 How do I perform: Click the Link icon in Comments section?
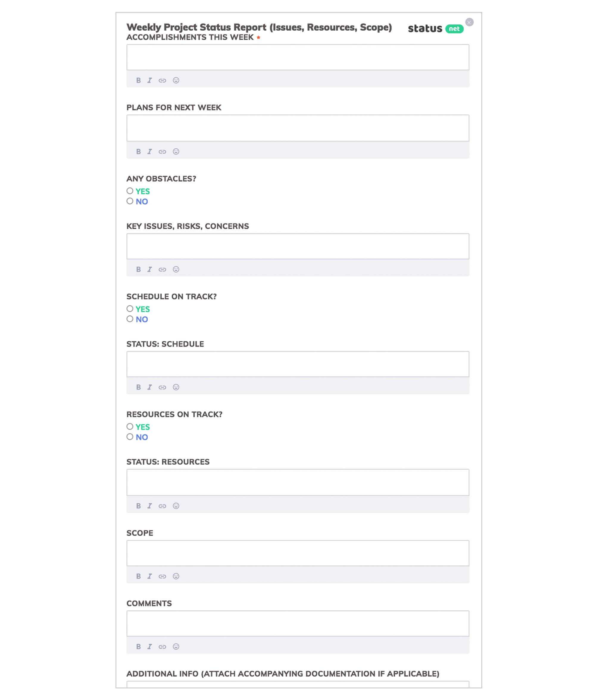coord(163,647)
